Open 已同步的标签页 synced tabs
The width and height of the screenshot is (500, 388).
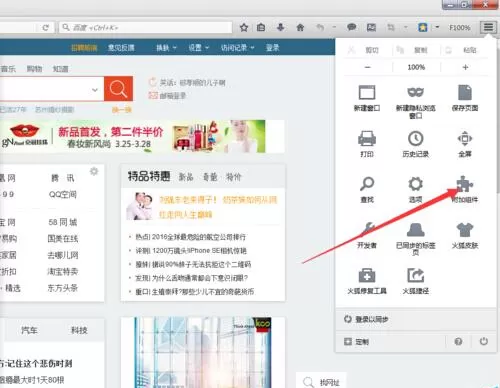[x=415, y=239]
